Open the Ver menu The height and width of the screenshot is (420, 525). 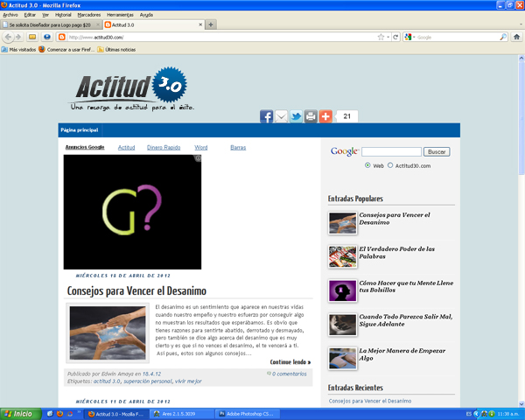click(x=45, y=15)
